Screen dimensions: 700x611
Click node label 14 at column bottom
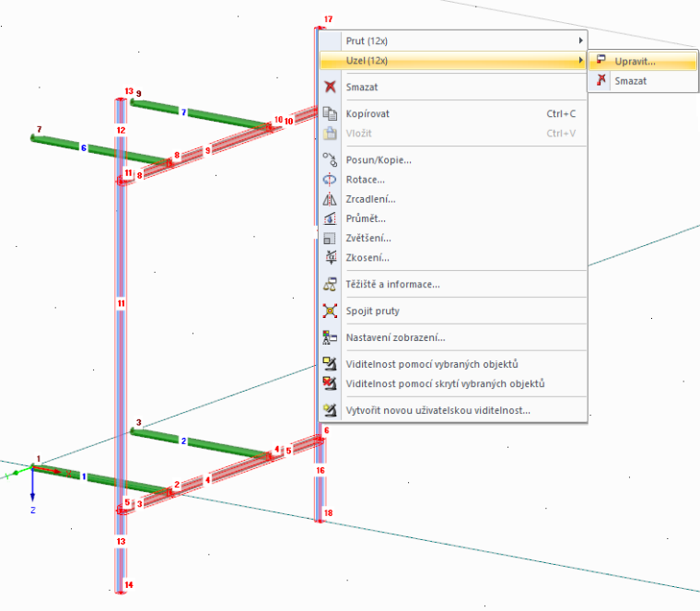129,584
